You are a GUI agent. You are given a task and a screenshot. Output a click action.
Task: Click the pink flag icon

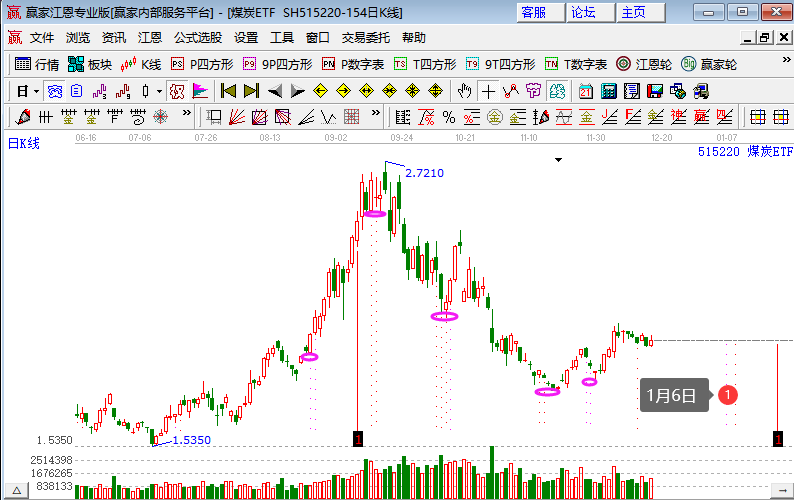(200, 92)
